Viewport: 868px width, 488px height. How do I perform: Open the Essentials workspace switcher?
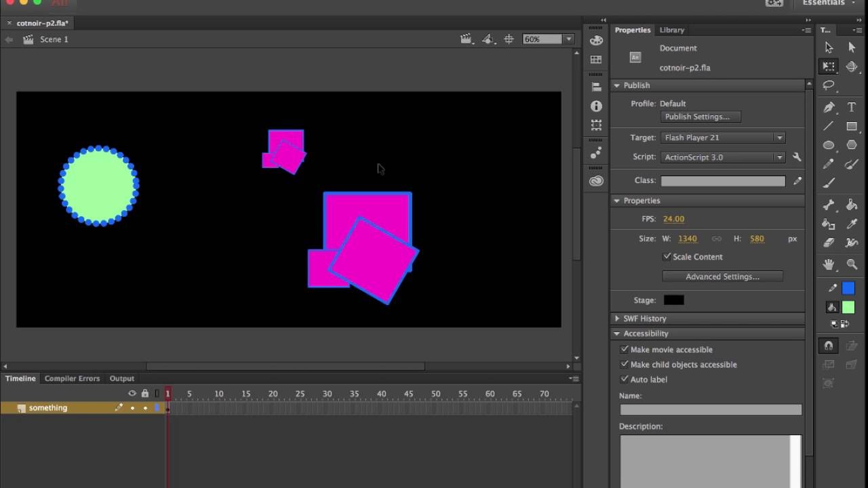click(828, 3)
